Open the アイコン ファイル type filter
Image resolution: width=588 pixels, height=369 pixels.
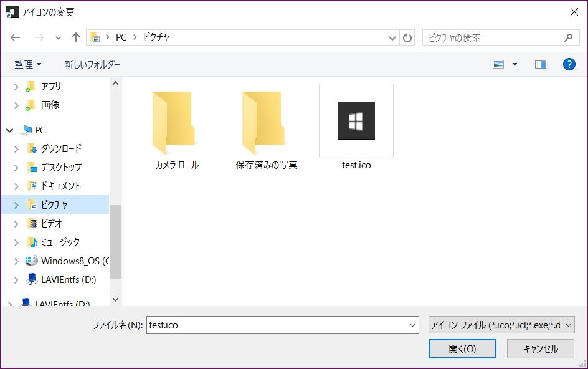(x=501, y=325)
